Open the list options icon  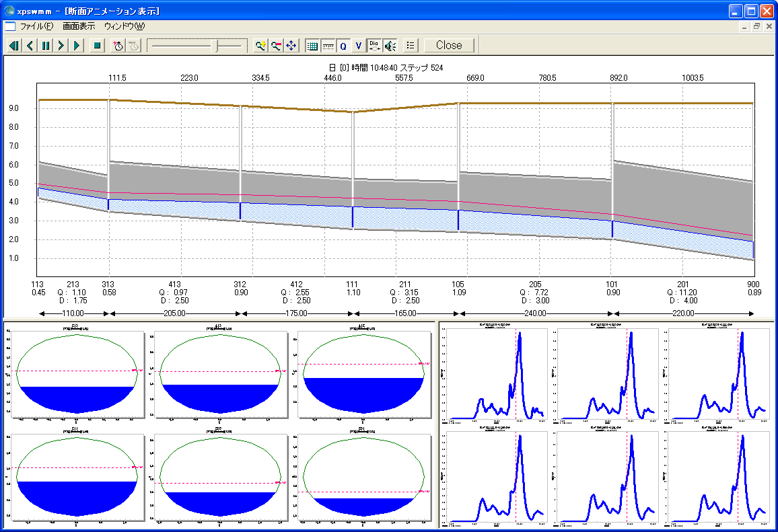pos(411,46)
